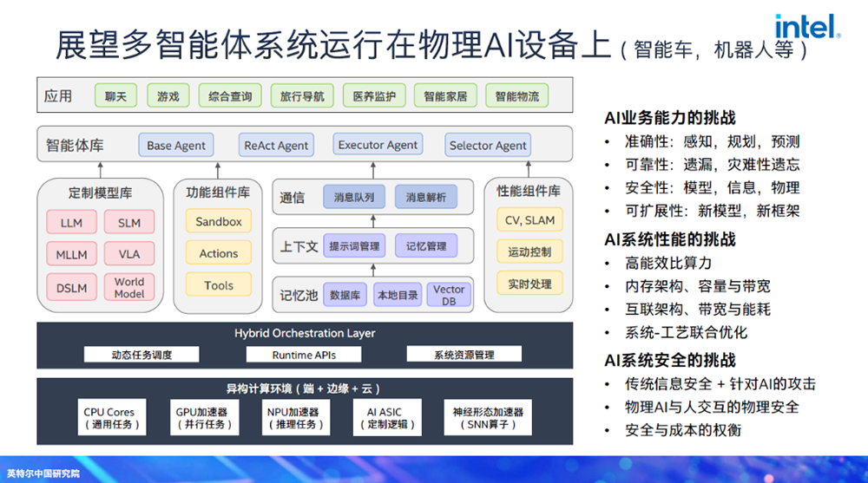The width and height of the screenshot is (868, 483).
Task: Click the AI系统安全的挑战 heading
Action: click(669, 360)
